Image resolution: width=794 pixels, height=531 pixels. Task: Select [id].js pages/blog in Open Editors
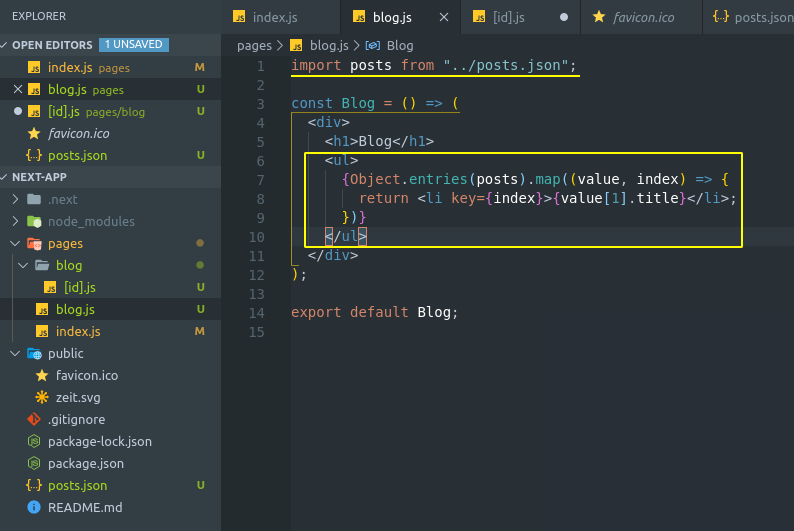[x=110, y=111]
